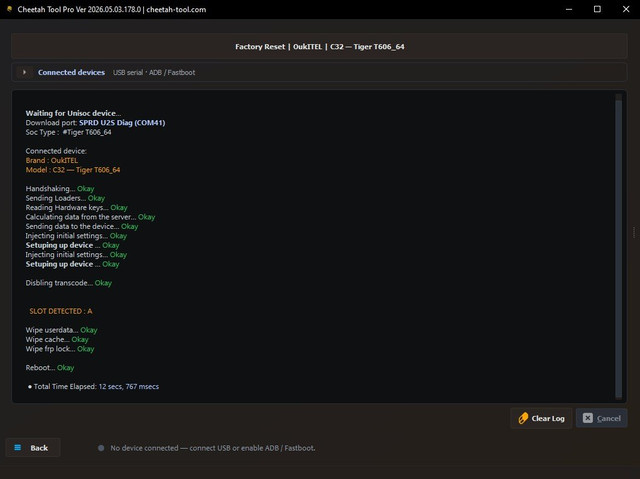Screen dimensions: 640x479
Task: Click the X icon on Cancel
Action: pos(588,418)
